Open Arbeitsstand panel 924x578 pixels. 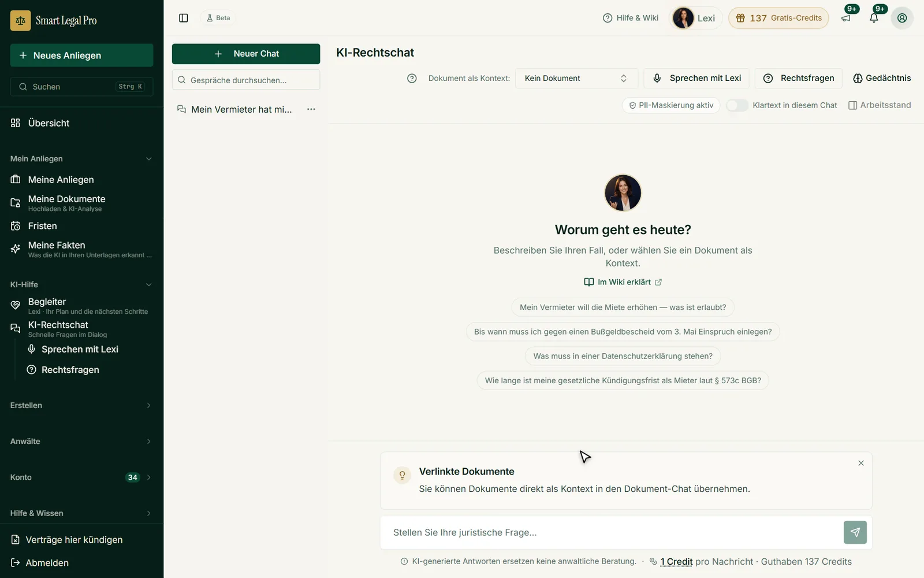pyautogui.click(x=880, y=105)
